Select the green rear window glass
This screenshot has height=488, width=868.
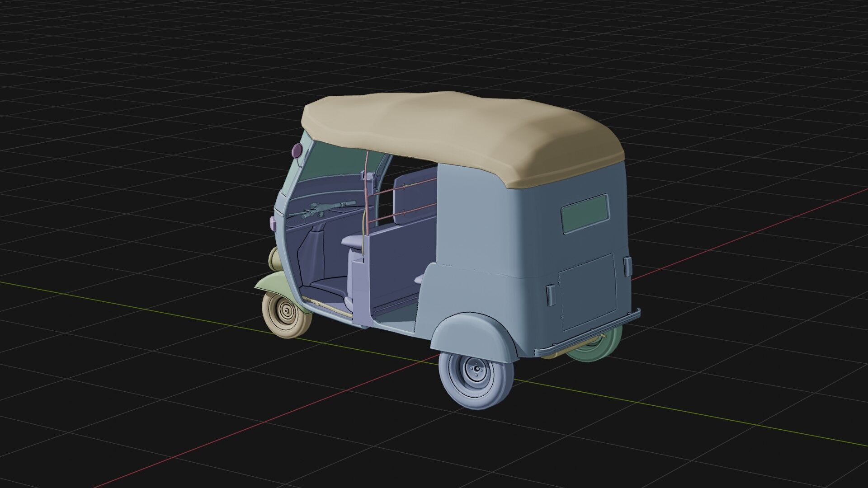(585, 214)
